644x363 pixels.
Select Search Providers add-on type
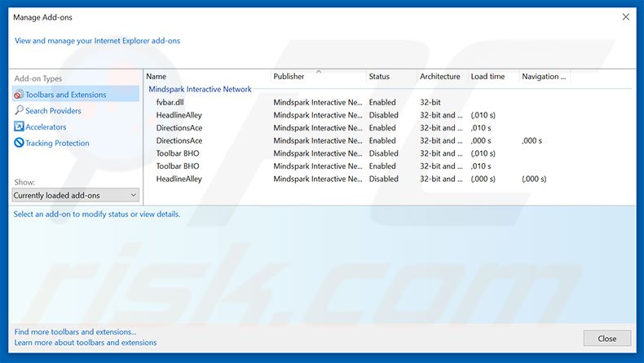(53, 111)
